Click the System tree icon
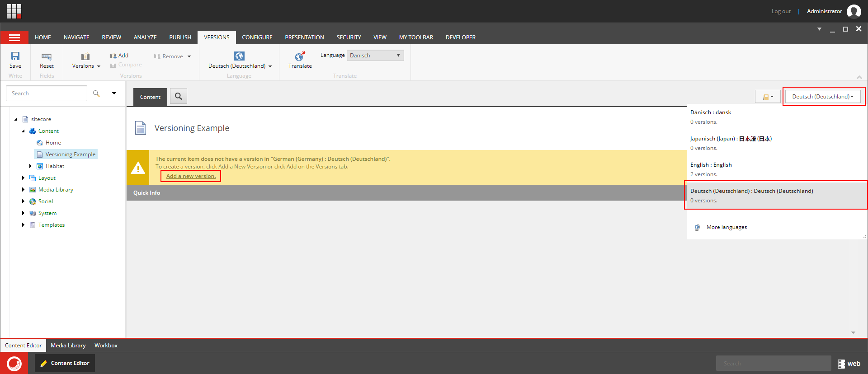Viewport: 868px width, 374px height. (x=33, y=213)
